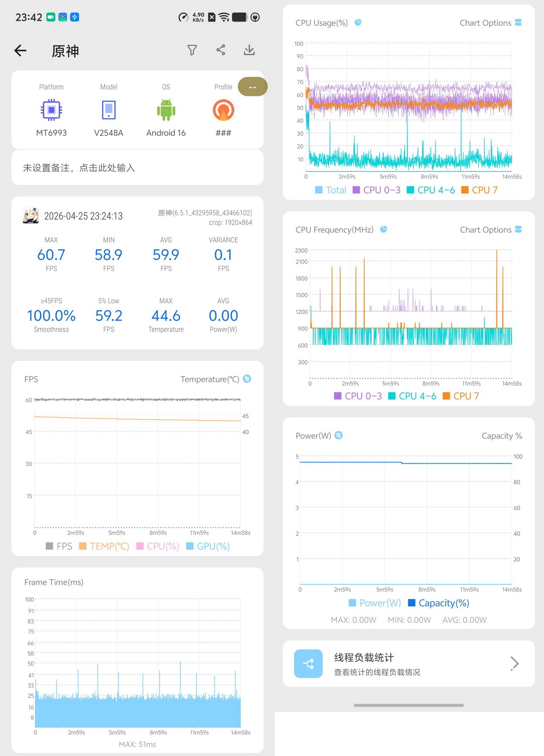This screenshot has height=756, width=544.
Task: Tap the Power(W) swap icon
Action: pos(339,435)
